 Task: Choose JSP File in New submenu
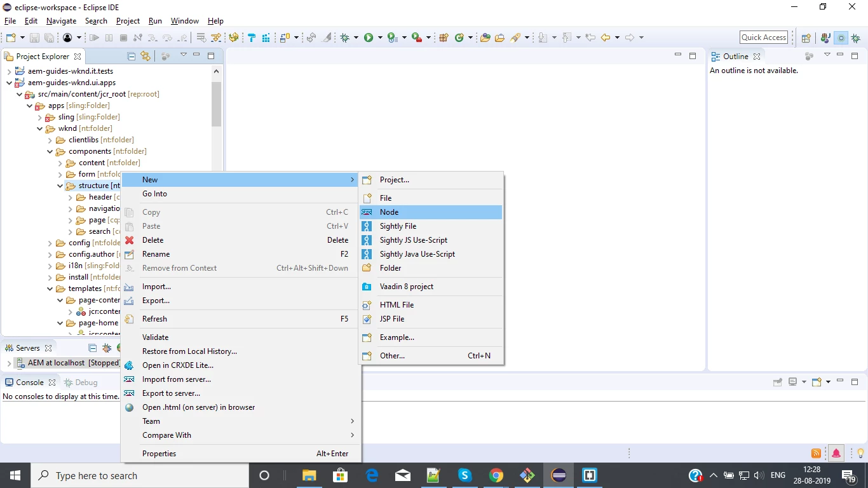[x=431, y=319]
